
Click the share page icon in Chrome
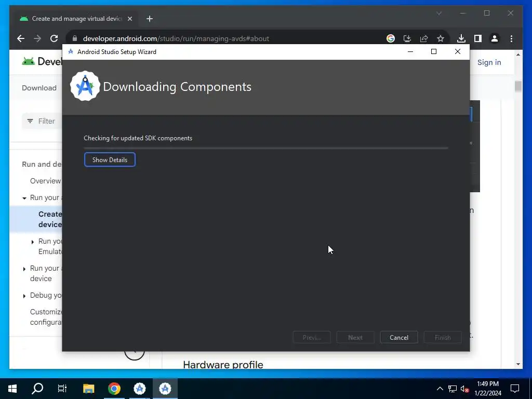(424, 38)
